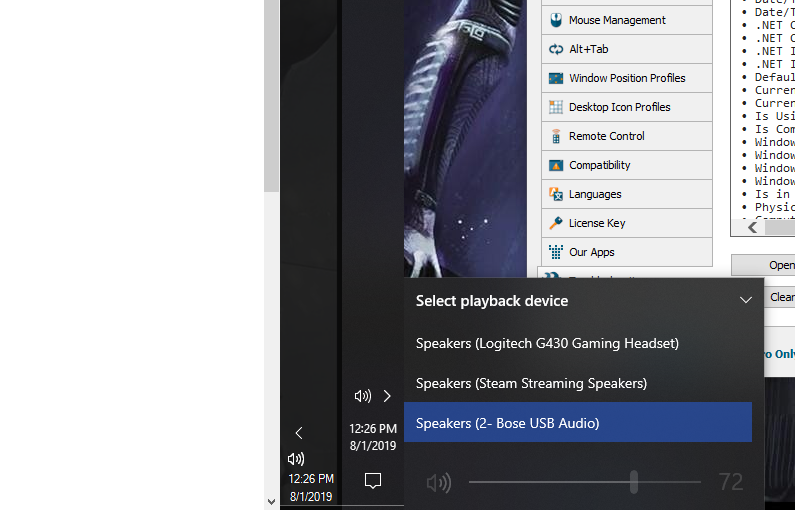Click the left scrollbar's down arrow
Viewport: 795px width, 514px height.
[x=271, y=502]
